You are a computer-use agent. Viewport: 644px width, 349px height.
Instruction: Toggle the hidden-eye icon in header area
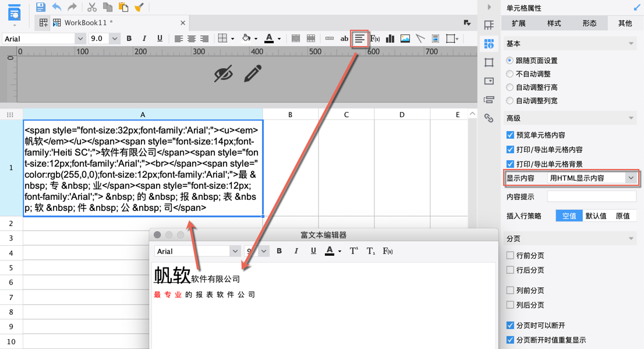pos(224,73)
